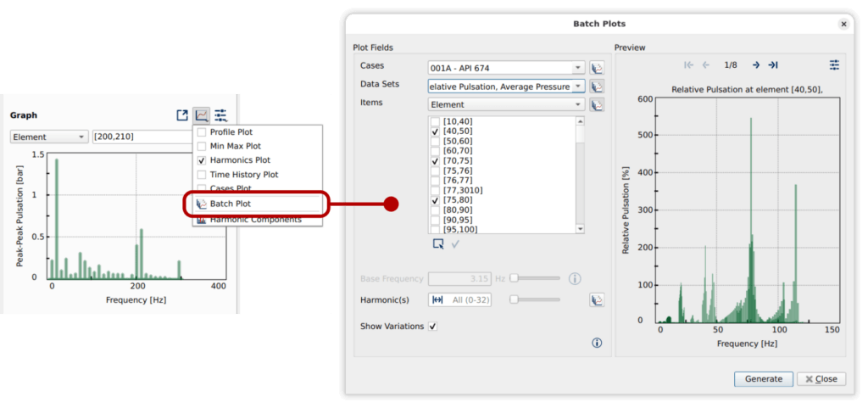This screenshot has height=408, width=868.
Task: Click the info icon next to Base Frequency
Action: pos(575,278)
